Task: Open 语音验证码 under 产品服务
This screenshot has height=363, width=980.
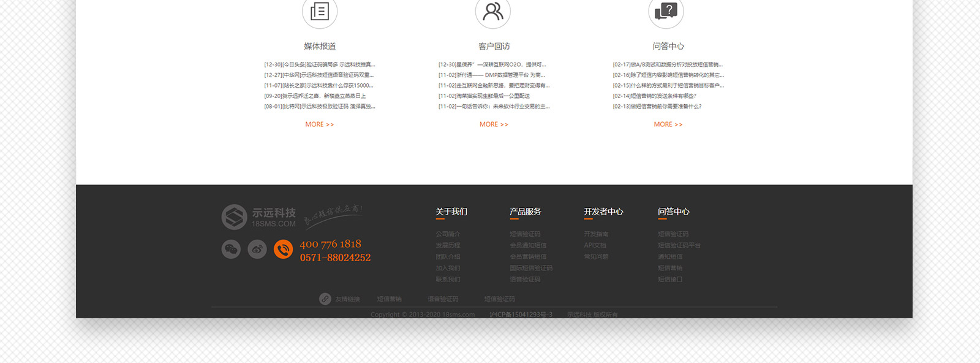Action: coord(525,279)
